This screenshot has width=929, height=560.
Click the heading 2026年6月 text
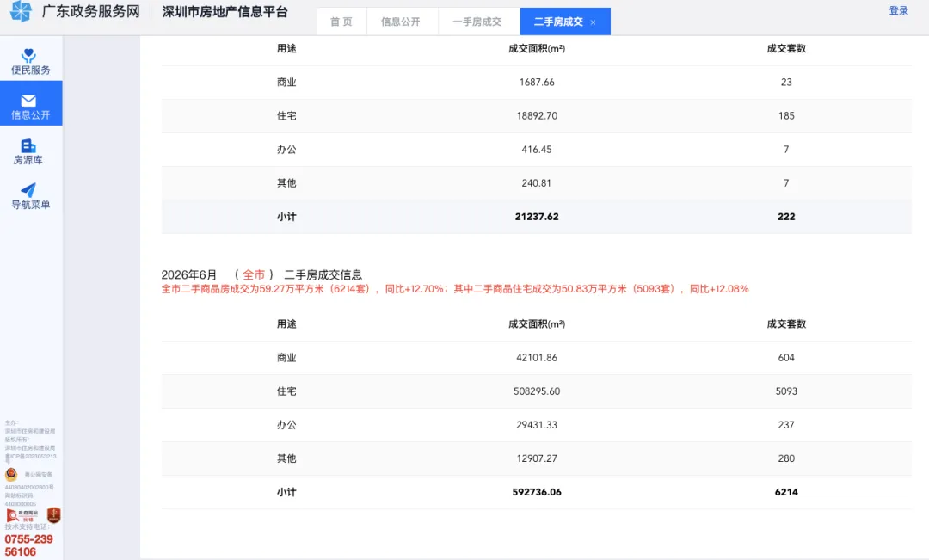tap(189, 275)
